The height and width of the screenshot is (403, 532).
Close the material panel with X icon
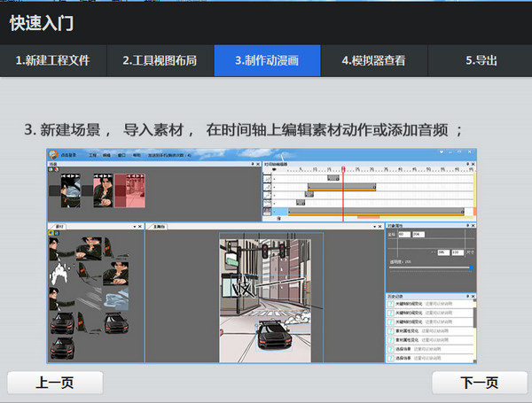[140, 228]
